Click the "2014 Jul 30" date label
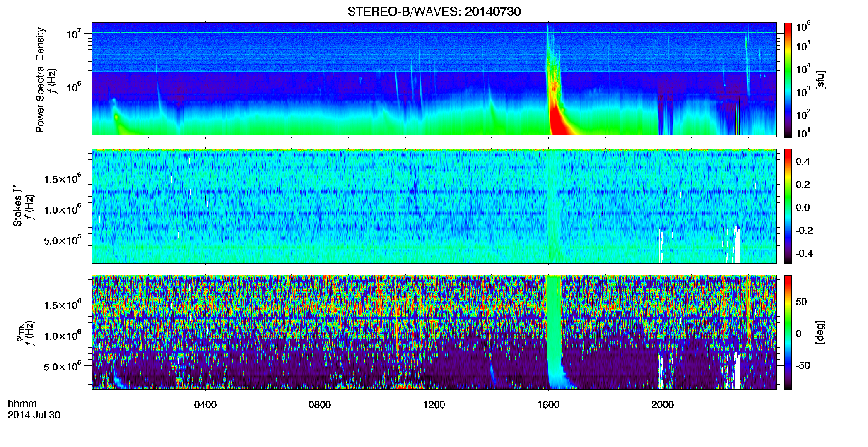The height and width of the screenshot is (447, 868). tap(34, 415)
